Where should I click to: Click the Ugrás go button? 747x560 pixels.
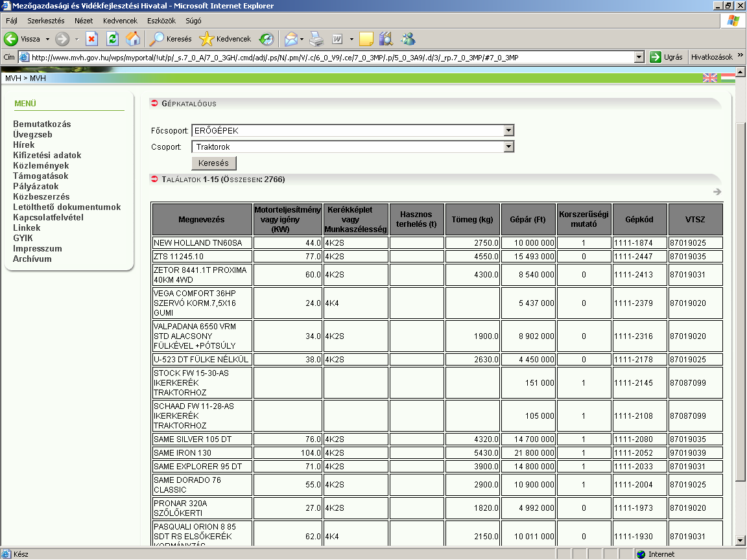coord(667,57)
